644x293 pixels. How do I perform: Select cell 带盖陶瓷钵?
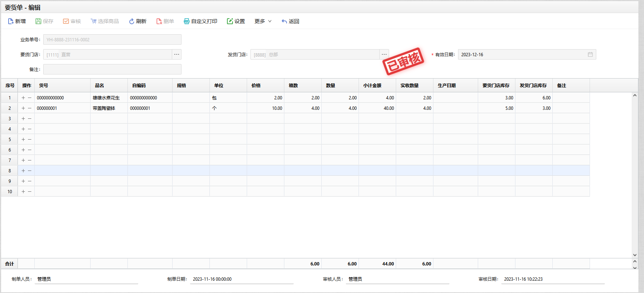pos(109,108)
